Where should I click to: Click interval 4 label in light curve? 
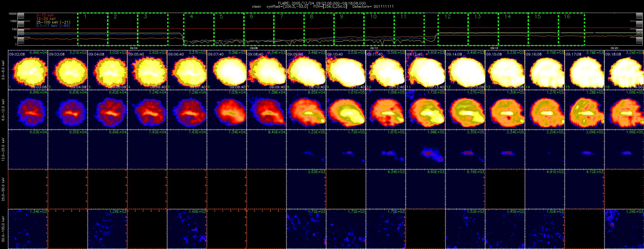191,16
